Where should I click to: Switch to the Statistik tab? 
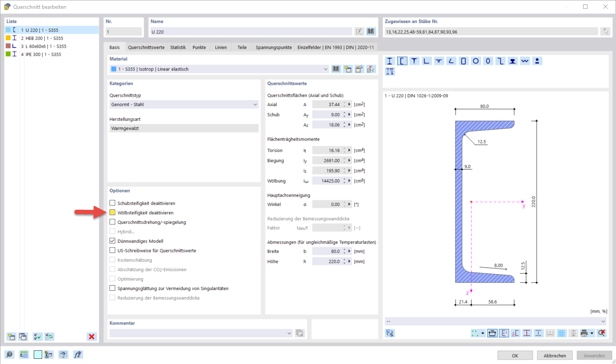[178, 47]
